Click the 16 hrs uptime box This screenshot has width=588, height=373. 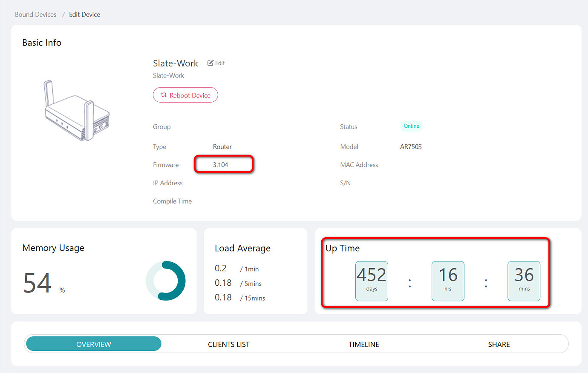pos(448,281)
